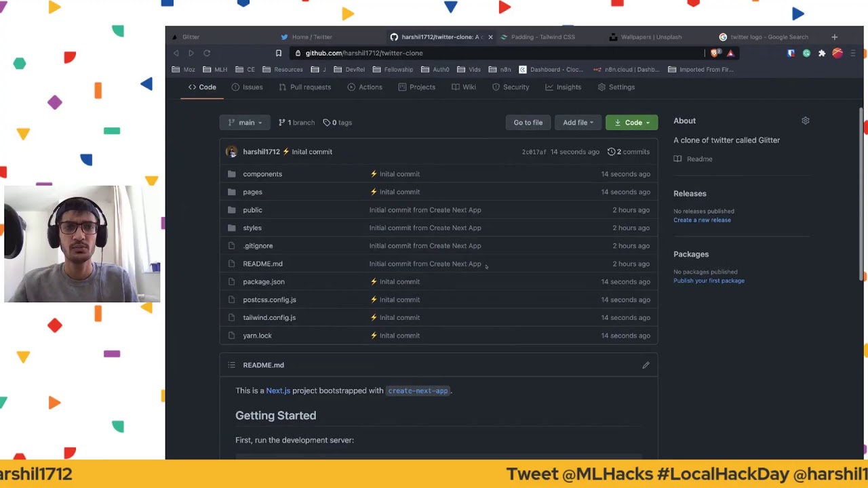This screenshot has height=488, width=868.
Task: Click the Go to file button
Action: coord(528,123)
